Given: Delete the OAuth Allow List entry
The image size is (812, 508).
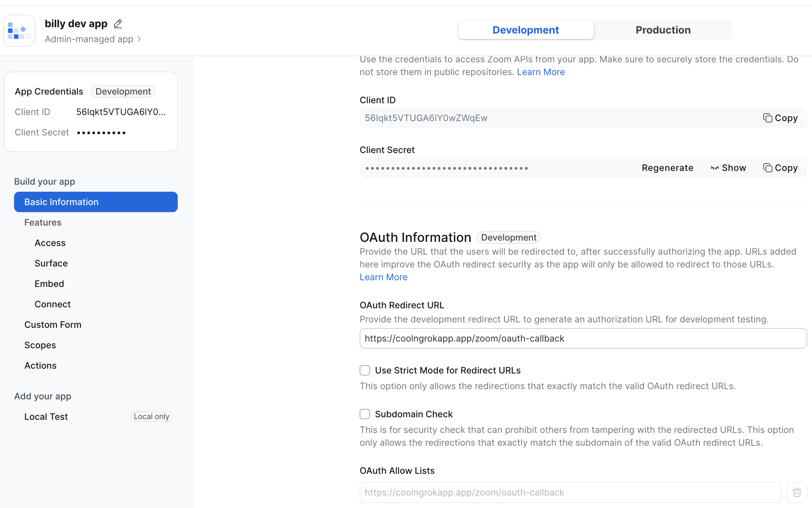Looking at the screenshot, I should coord(797,493).
